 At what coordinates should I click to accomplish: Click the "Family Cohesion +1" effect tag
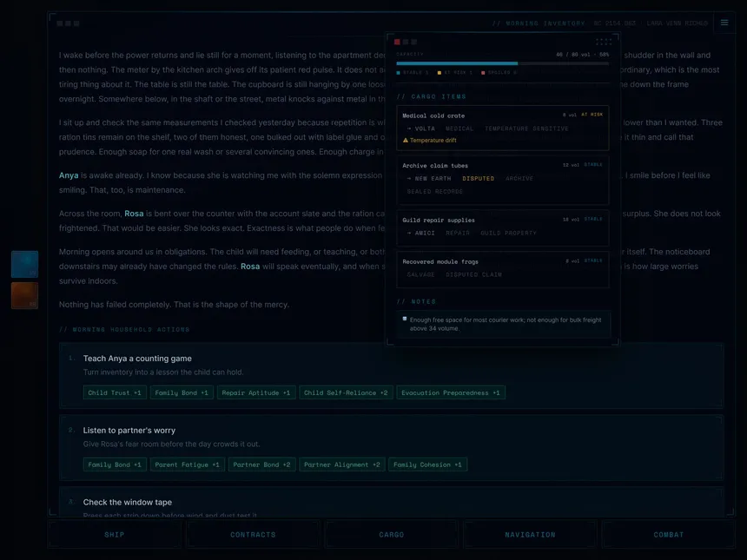tap(427, 464)
